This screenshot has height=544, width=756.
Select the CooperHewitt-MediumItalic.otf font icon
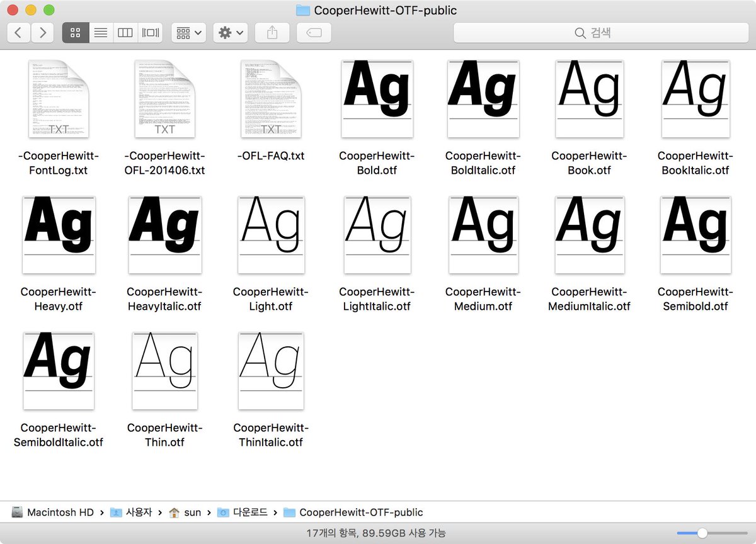pyautogui.click(x=590, y=235)
